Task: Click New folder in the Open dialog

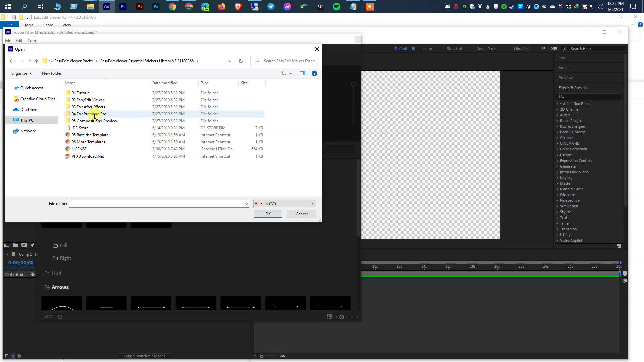Action: click(x=52, y=73)
